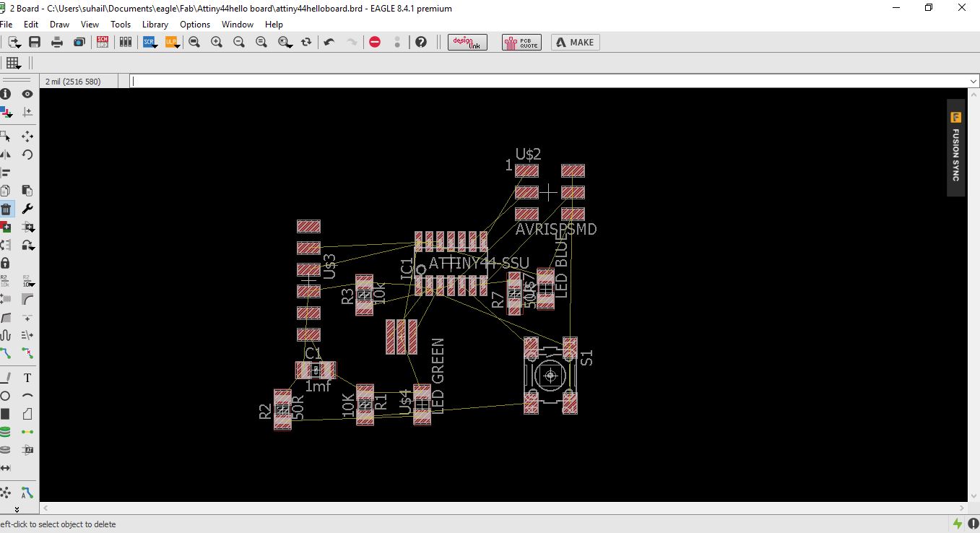The height and width of the screenshot is (533, 980).
Task: Open the Open file dropdown arrow
Action: click(x=19, y=46)
